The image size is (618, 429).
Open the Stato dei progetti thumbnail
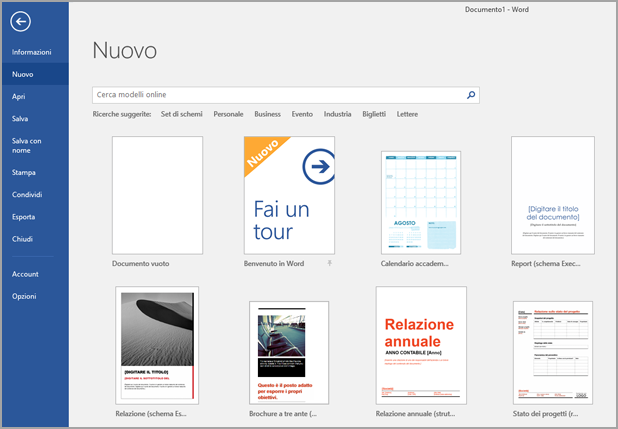click(553, 353)
